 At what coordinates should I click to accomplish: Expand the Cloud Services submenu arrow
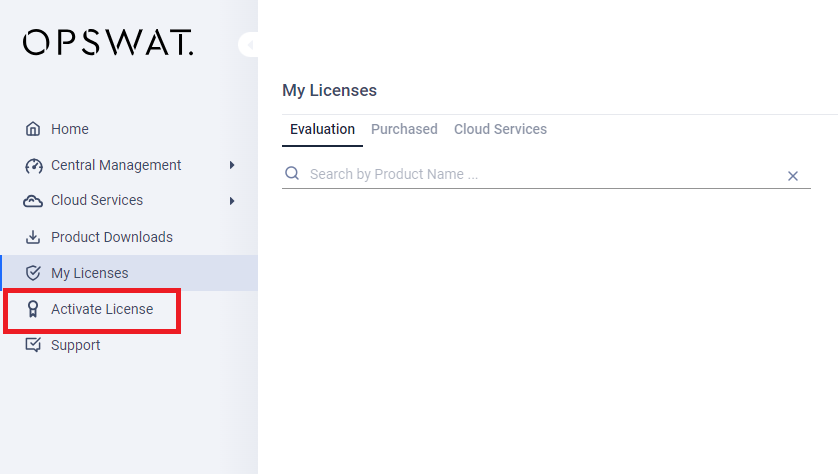point(232,201)
